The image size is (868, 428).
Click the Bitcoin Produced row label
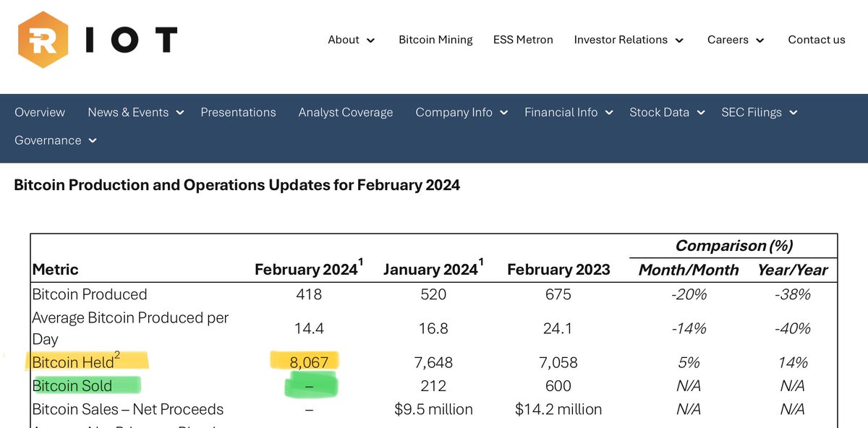tap(90, 294)
